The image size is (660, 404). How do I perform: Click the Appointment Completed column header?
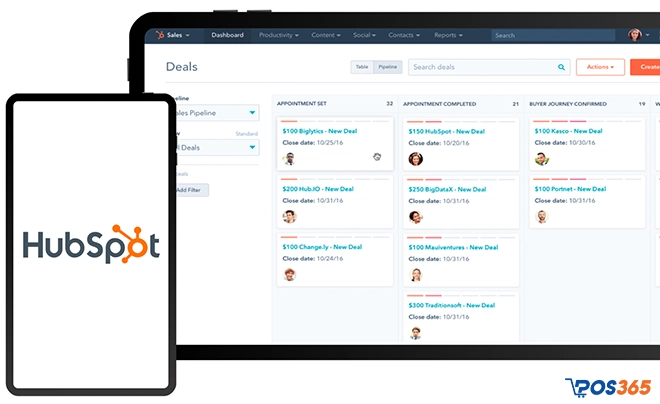(439, 104)
